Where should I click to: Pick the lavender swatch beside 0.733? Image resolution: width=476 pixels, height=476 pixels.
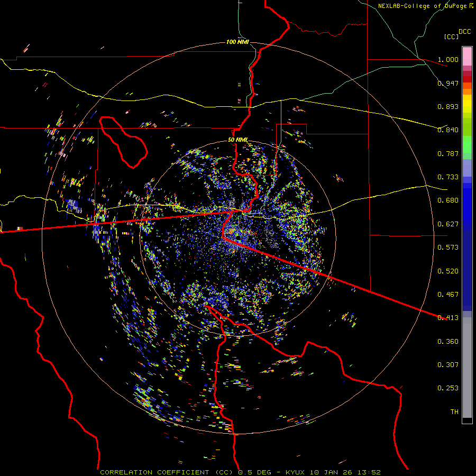(467, 168)
